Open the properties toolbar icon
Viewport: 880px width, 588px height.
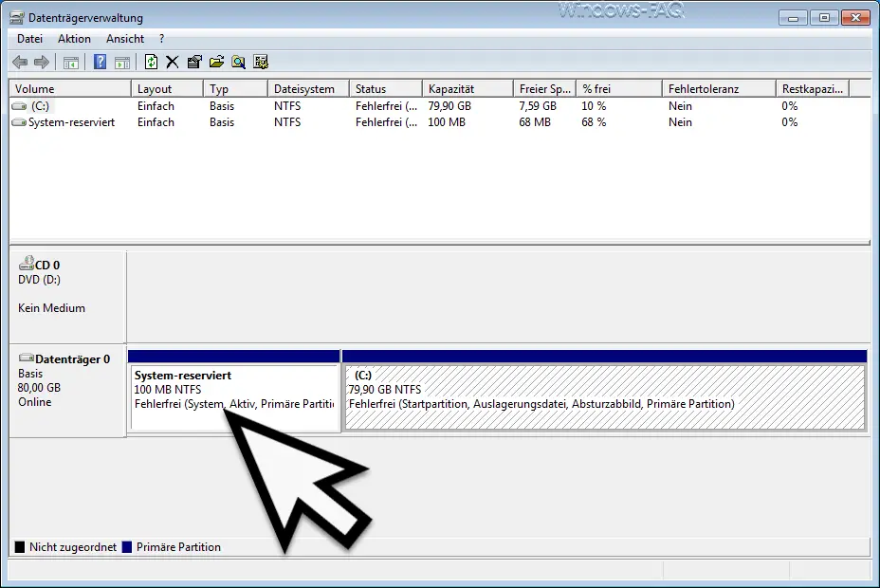tap(194, 62)
